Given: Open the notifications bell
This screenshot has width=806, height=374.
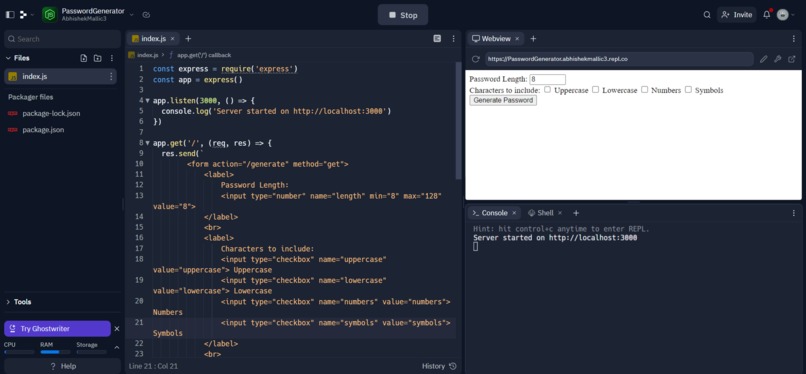Looking at the screenshot, I should click(x=766, y=15).
